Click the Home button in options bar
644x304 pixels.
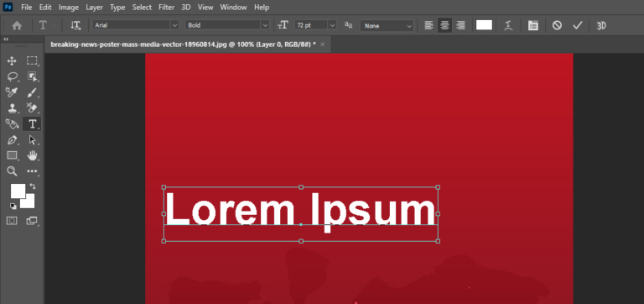point(17,25)
